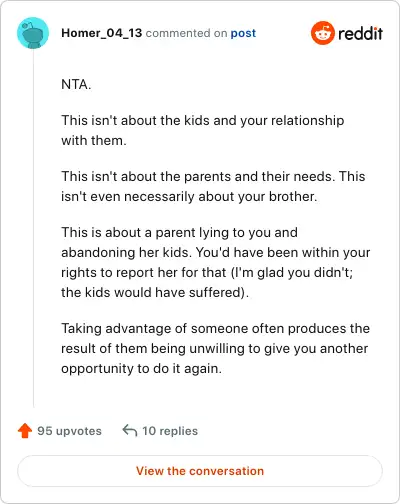The image size is (400, 504).
Task: Open the Homer_04_13 user profile link
Action: tap(102, 33)
